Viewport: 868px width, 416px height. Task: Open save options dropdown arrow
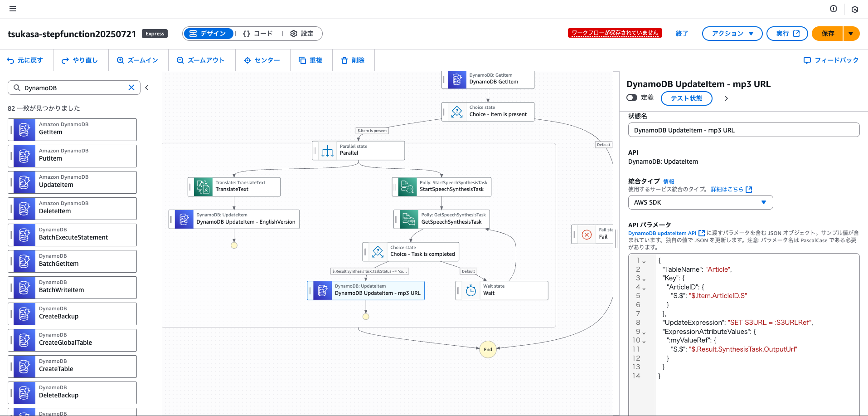(851, 34)
